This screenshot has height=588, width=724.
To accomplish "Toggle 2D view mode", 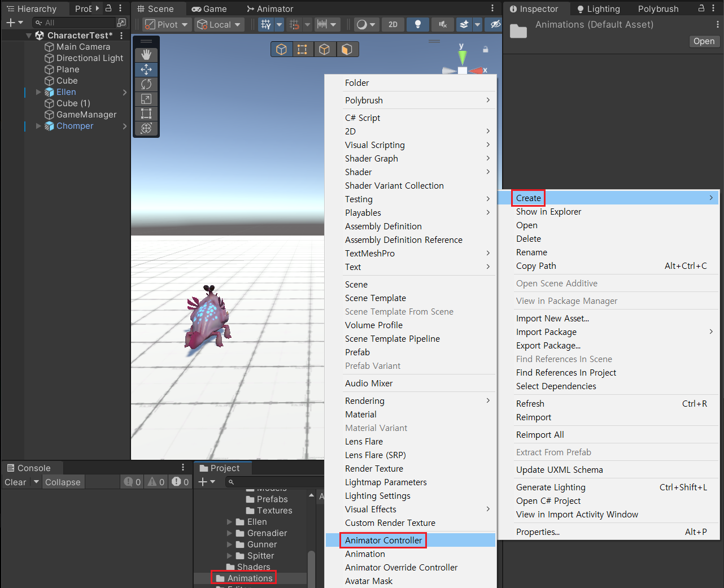I will 393,24.
